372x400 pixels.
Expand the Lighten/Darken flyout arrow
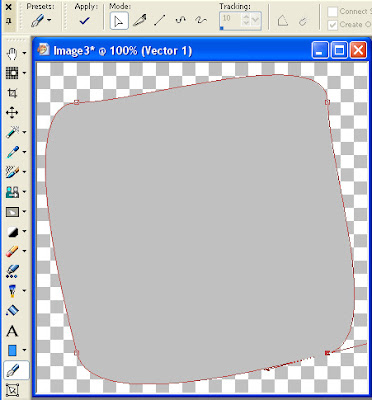tap(24, 231)
